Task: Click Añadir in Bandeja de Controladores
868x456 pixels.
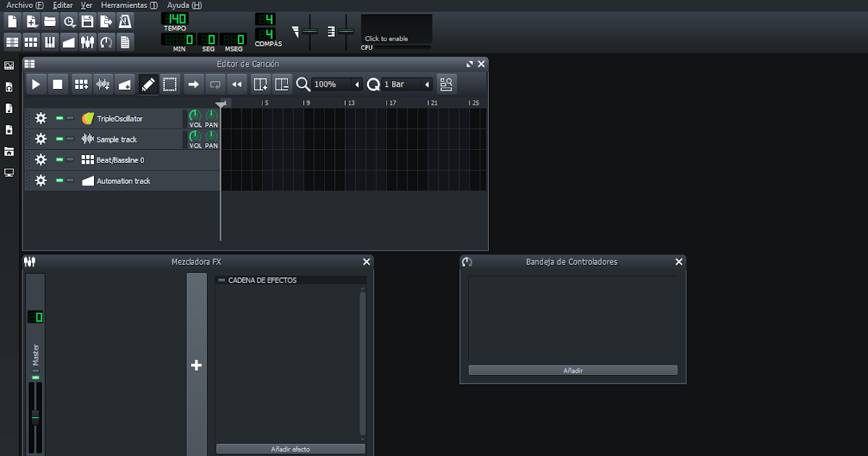Action: [573, 370]
